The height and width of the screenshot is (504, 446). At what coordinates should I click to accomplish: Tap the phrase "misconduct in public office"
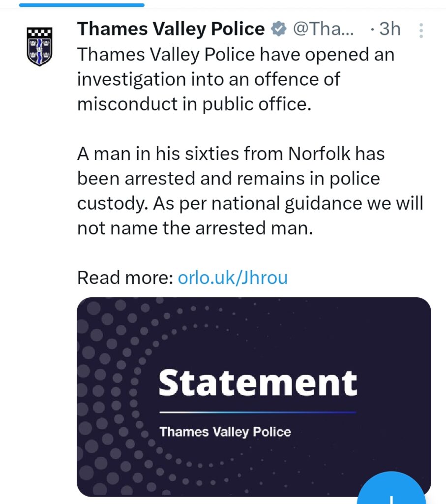[x=194, y=105]
